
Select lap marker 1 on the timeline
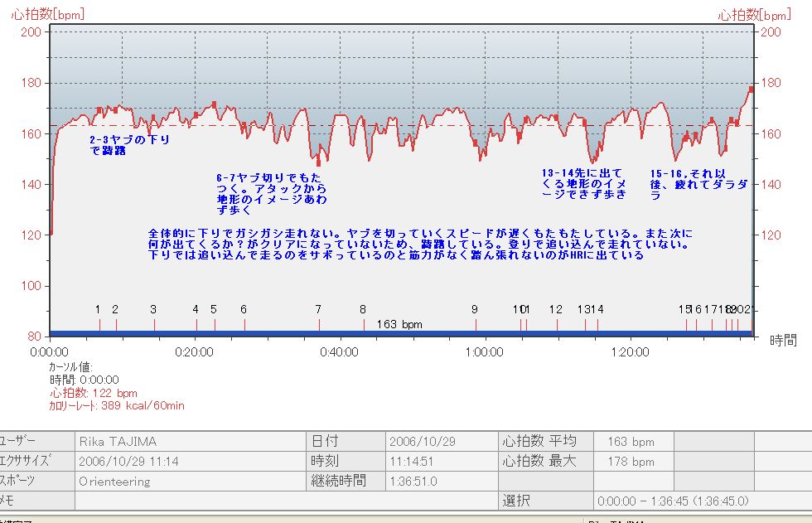point(98,310)
